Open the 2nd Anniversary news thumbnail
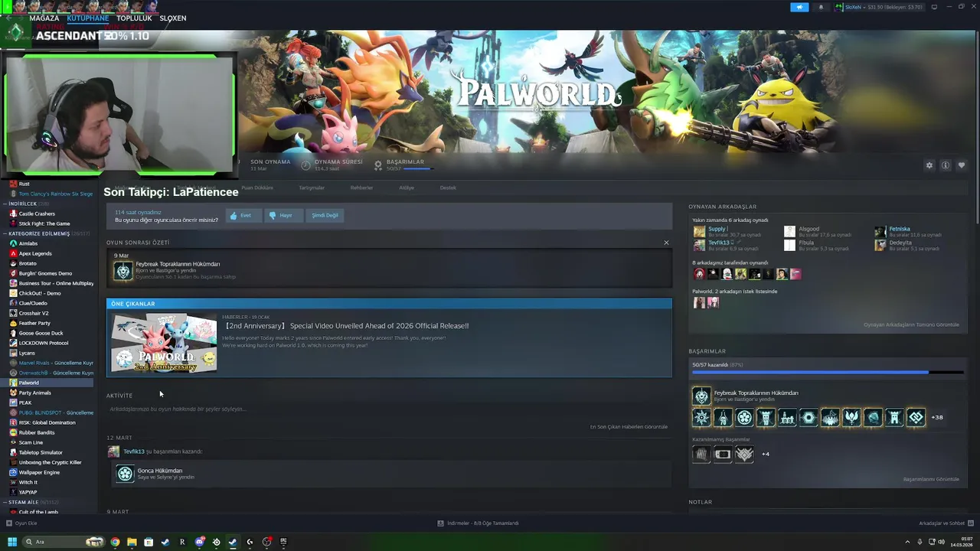The height and width of the screenshot is (551, 980). pos(164,342)
